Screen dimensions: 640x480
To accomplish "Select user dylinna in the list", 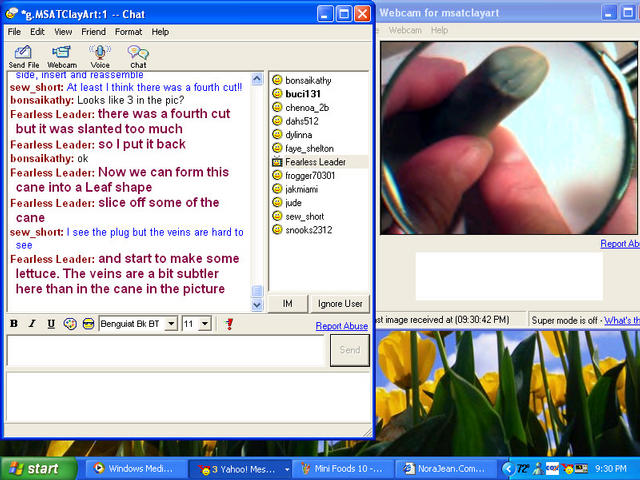I will point(298,135).
